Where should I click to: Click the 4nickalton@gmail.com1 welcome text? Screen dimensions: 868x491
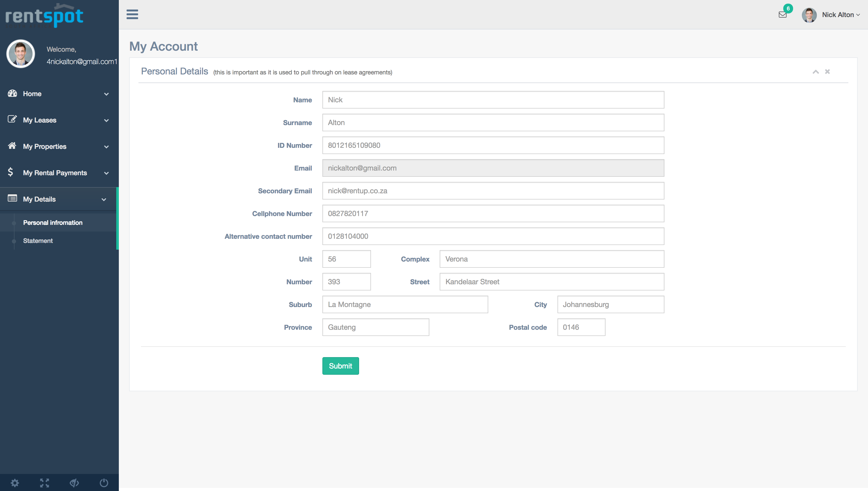[82, 62]
